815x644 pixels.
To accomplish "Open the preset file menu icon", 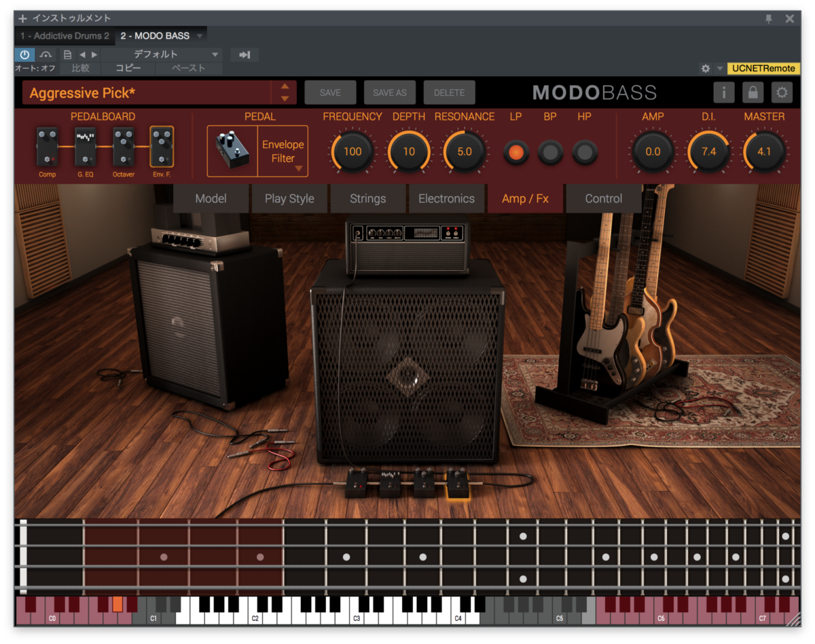I will (x=67, y=54).
